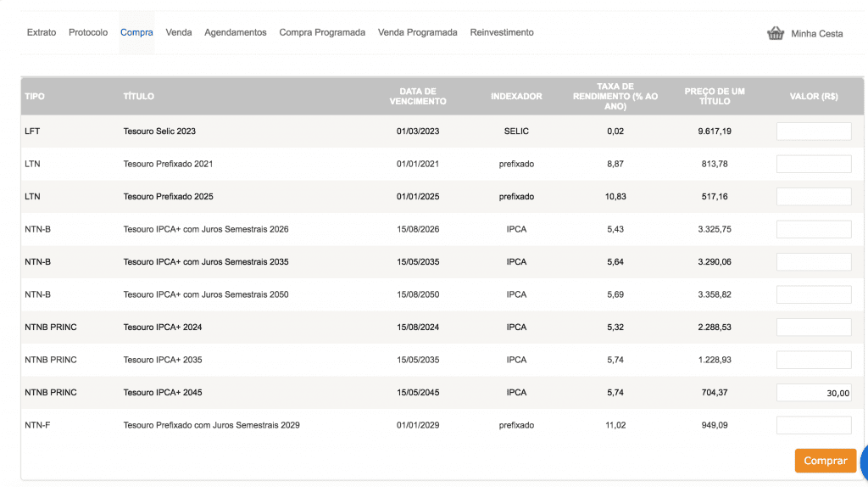Click the VALOR (R$) column header

(x=813, y=97)
